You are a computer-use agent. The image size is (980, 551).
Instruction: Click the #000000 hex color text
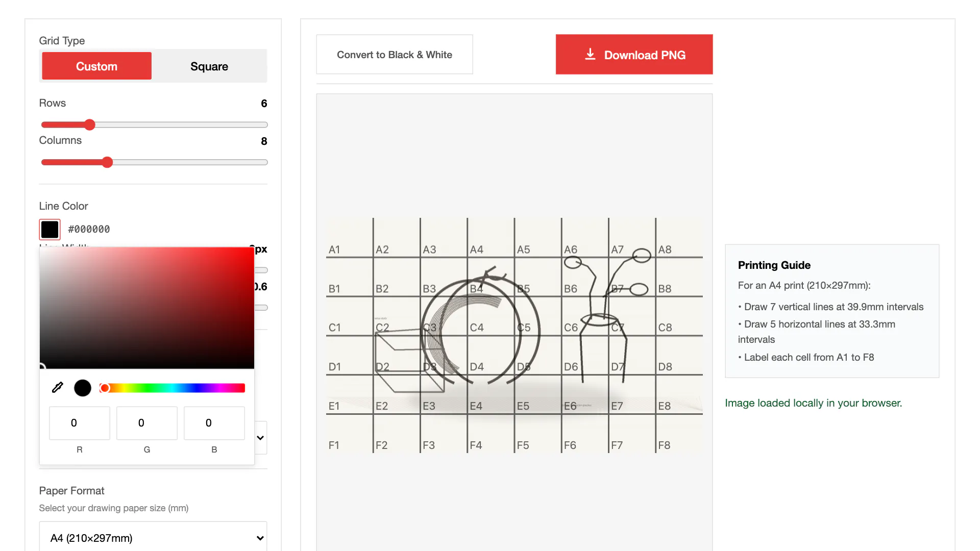89,230
